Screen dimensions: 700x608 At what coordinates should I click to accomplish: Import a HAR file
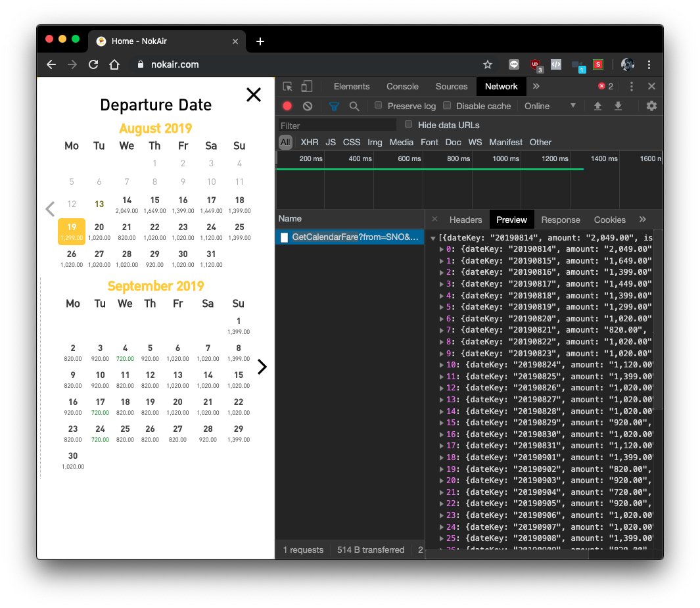tap(597, 106)
